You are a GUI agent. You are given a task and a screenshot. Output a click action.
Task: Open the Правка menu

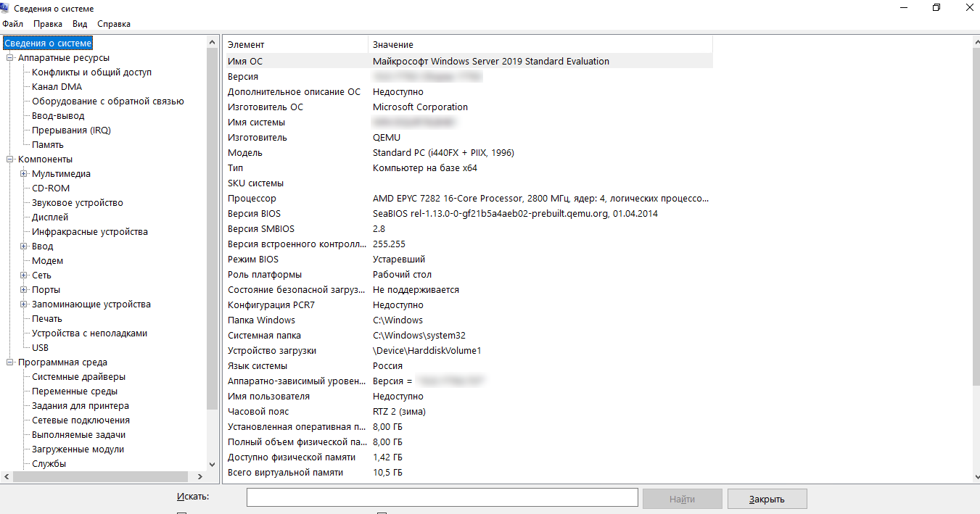tap(48, 24)
